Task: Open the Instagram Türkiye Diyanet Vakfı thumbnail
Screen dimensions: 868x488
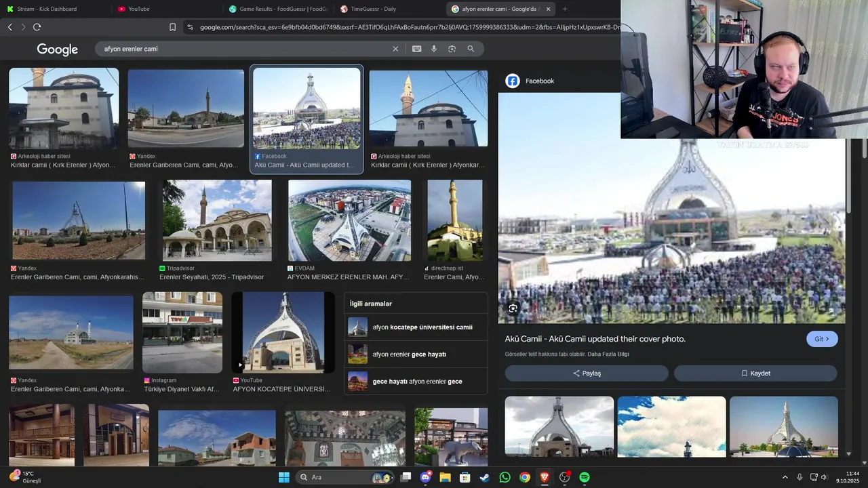Action: [x=182, y=333]
